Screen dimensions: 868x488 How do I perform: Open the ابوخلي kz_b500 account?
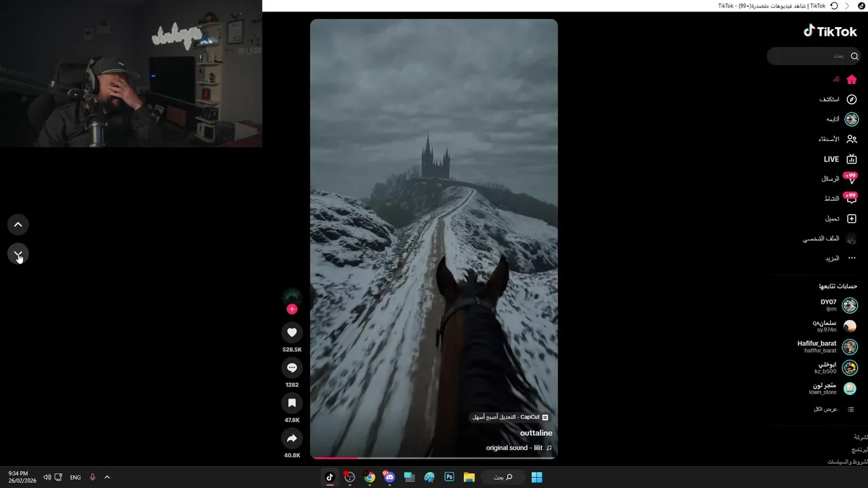(x=836, y=368)
